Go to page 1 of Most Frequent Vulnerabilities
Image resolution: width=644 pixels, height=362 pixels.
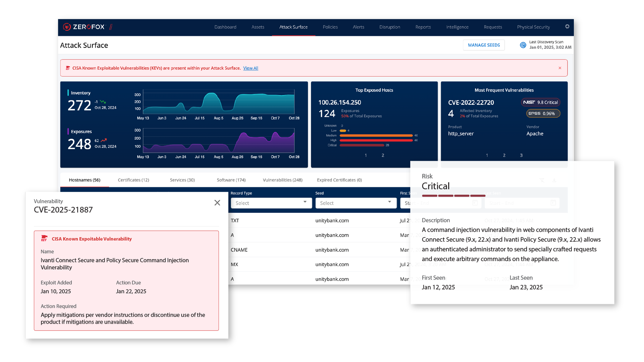pyautogui.click(x=487, y=155)
